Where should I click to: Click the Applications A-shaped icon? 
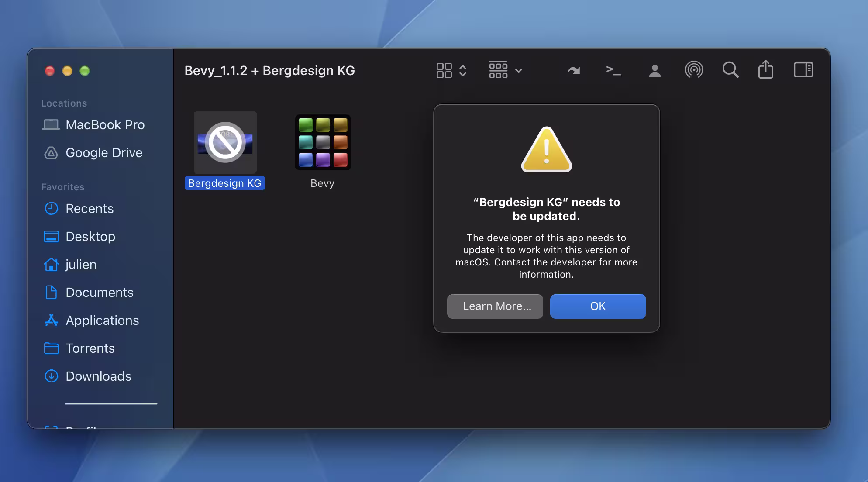(51, 320)
